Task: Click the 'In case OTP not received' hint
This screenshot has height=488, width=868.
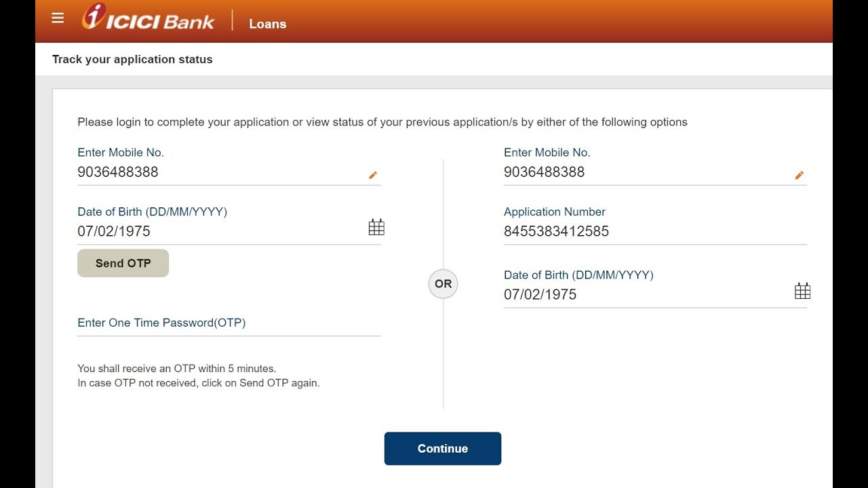Action: (x=198, y=383)
